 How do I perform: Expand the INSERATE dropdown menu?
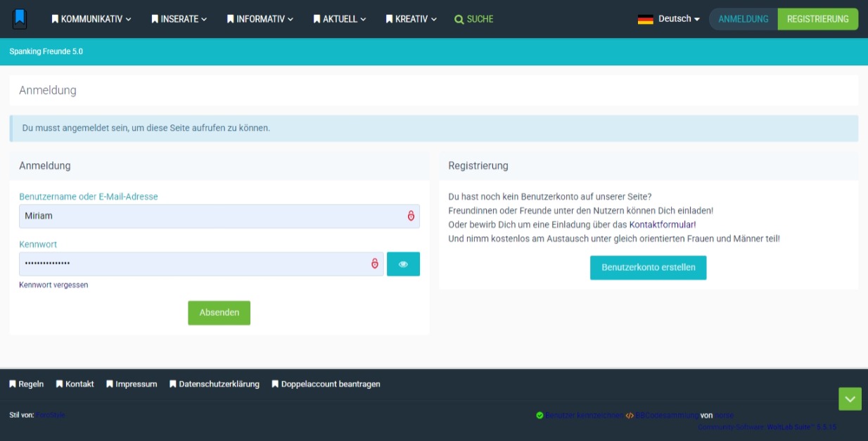(x=179, y=19)
